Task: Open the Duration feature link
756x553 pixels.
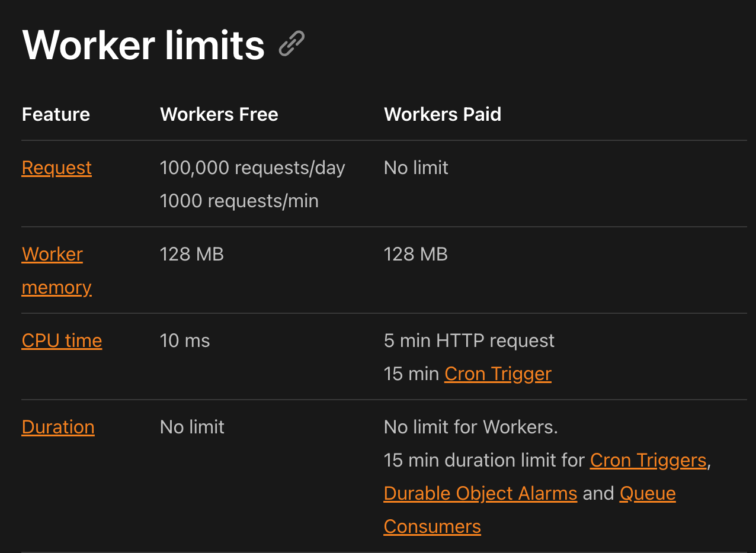Action: coord(58,427)
